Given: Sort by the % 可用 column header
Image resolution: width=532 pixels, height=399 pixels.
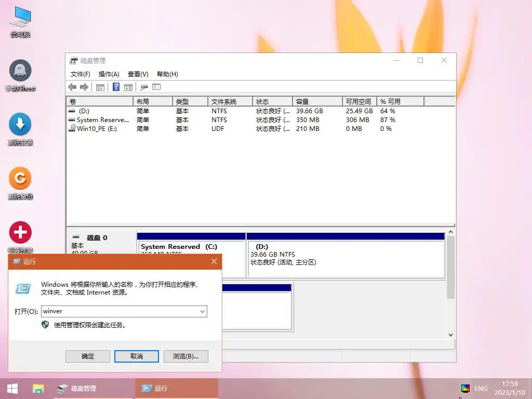Looking at the screenshot, I should 401,101.
